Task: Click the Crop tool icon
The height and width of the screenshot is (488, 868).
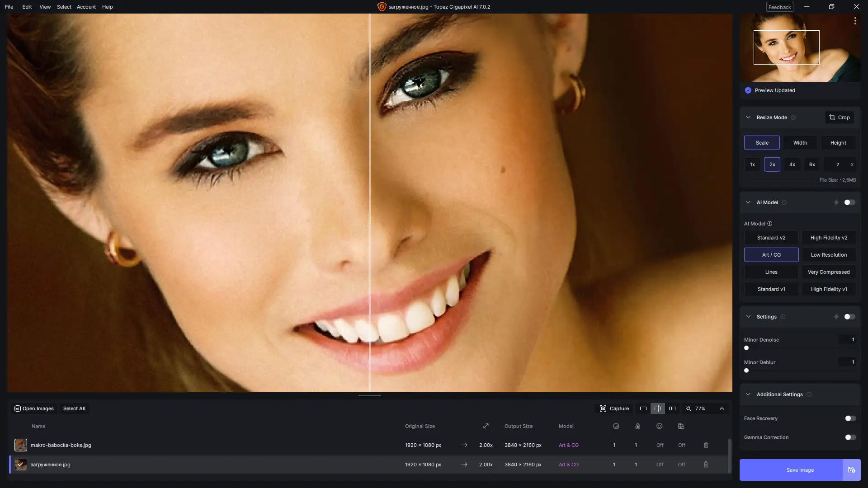Action: (x=832, y=117)
